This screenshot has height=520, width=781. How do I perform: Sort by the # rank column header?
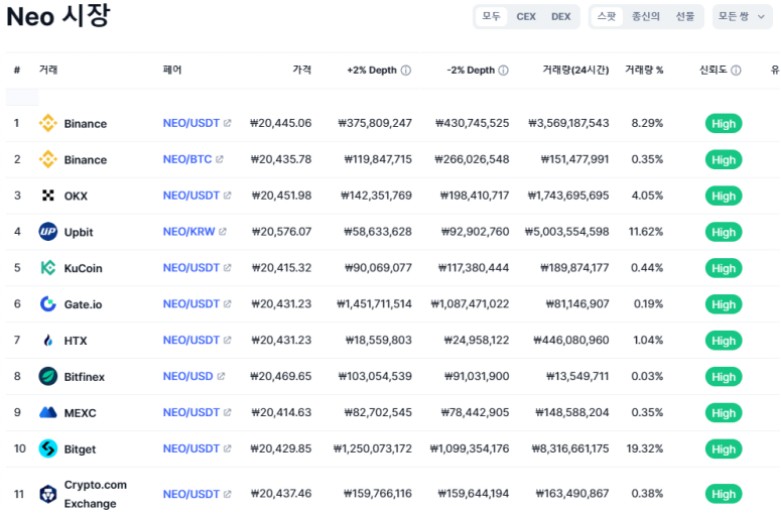[x=17, y=70]
